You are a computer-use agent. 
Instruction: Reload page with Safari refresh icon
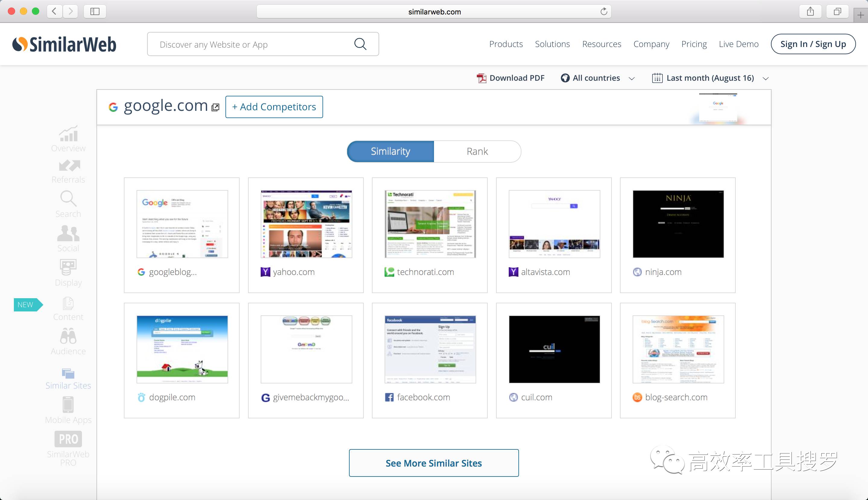pyautogui.click(x=603, y=12)
